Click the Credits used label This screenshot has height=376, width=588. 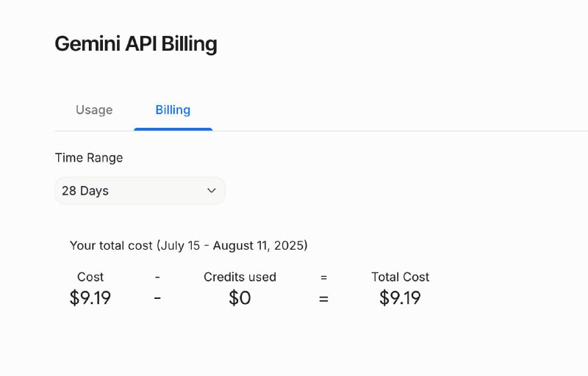point(240,277)
